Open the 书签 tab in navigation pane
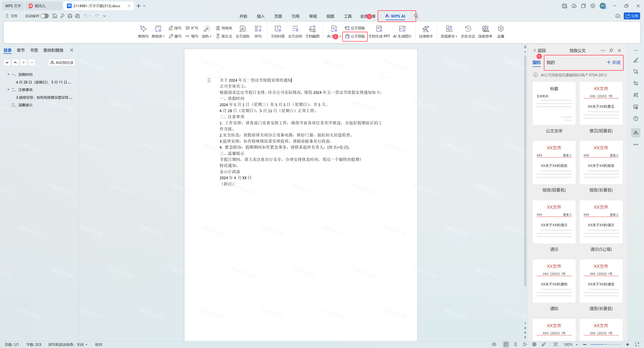The width and height of the screenshot is (644, 348). click(x=34, y=50)
